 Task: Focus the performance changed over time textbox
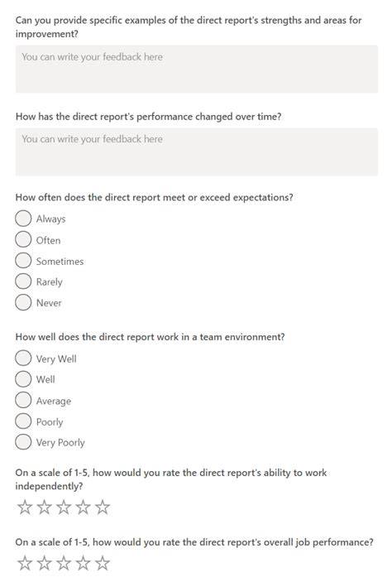[x=197, y=152]
